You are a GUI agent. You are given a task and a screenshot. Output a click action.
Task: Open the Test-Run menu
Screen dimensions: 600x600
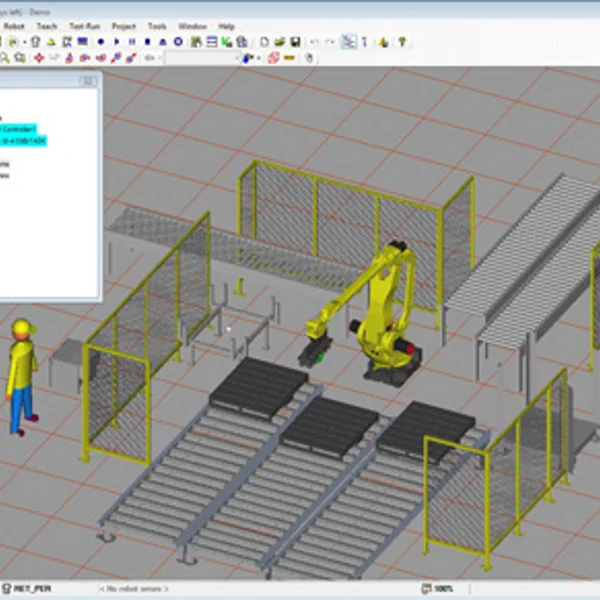coord(85,26)
